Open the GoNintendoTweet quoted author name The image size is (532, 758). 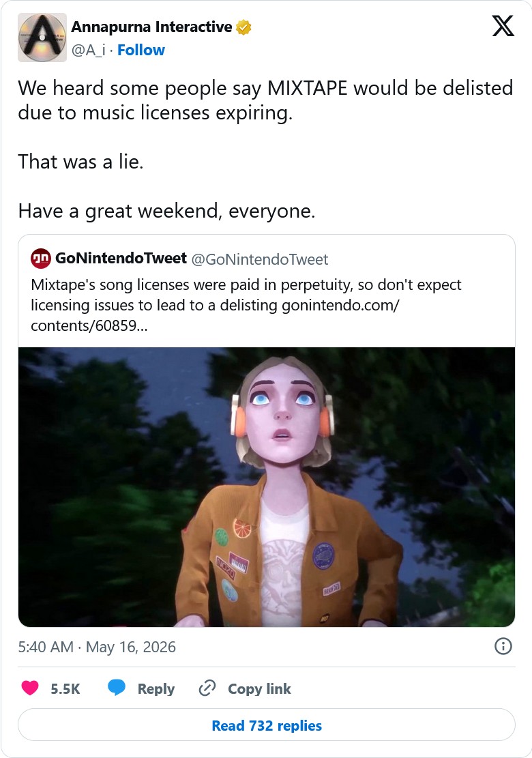point(121,258)
